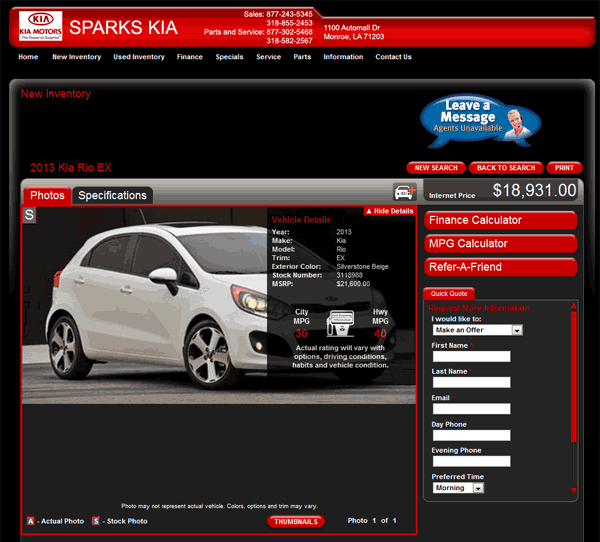Click the 'Photo 1 of 1' counter
Viewport: 600px width, 542px height.
coord(372,521)
